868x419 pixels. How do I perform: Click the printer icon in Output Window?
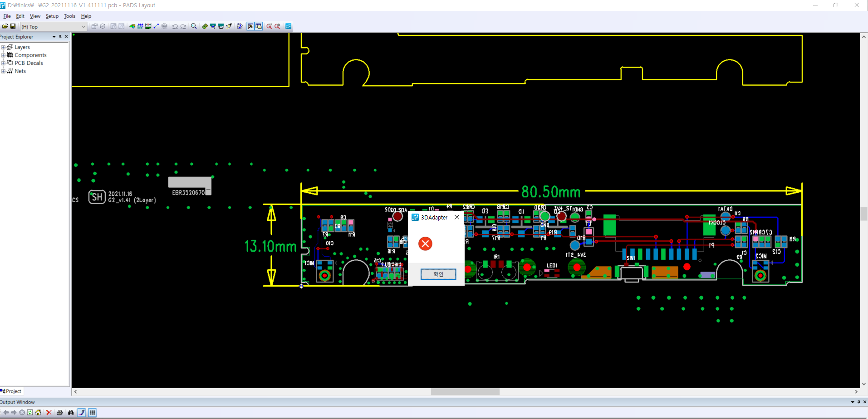tap(59, 412)
